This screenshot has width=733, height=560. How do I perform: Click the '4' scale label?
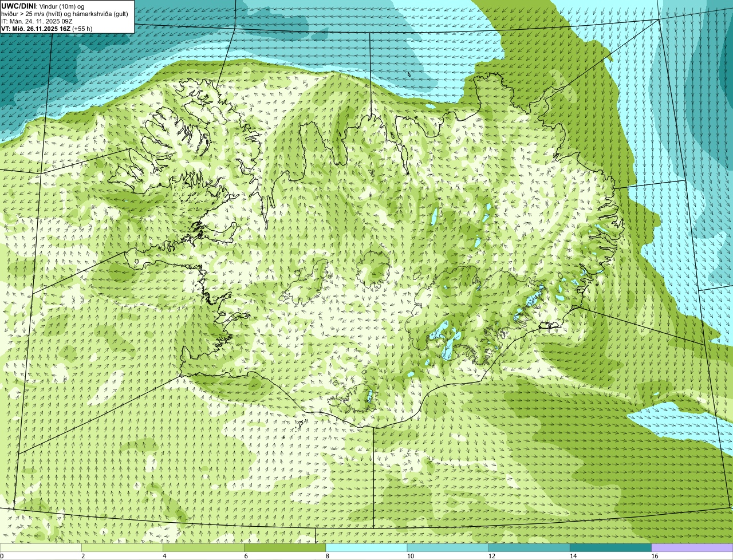pyautogui.click(x=164, y=556)
